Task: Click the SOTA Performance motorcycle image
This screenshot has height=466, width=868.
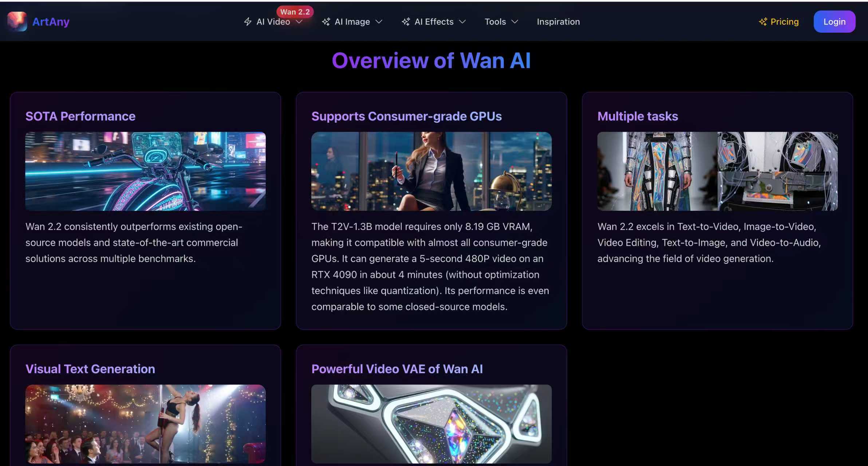Action: [146, 171]
